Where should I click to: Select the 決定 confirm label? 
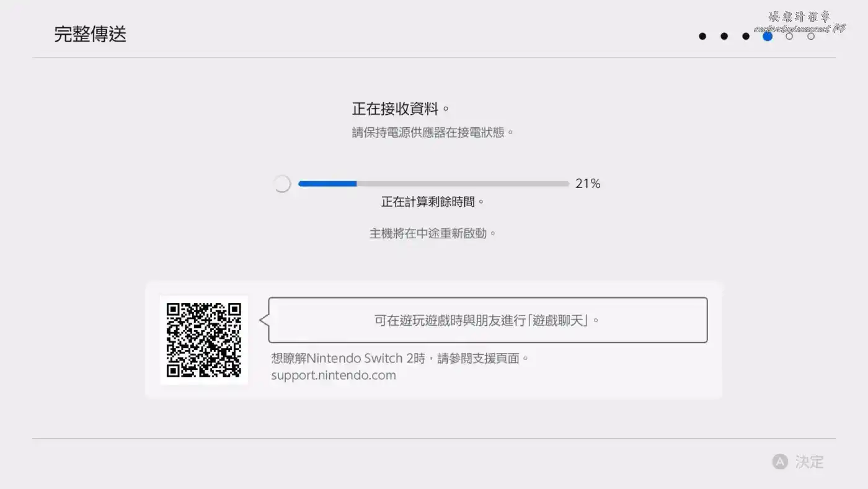[x=810, y=462]
